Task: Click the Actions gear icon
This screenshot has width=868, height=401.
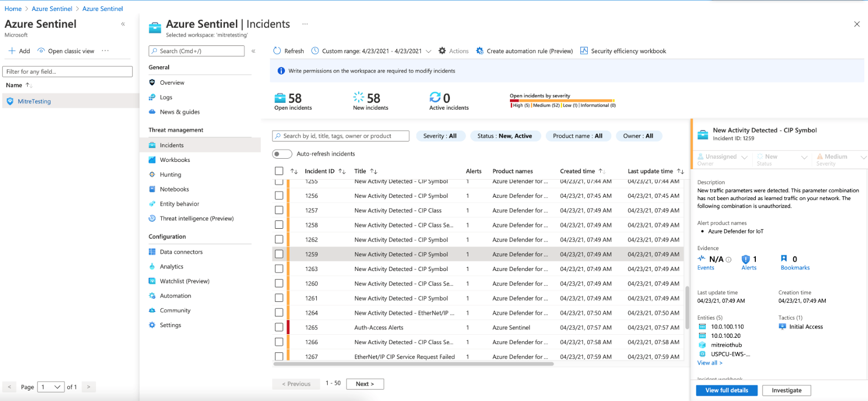Action: pos(442,51)
